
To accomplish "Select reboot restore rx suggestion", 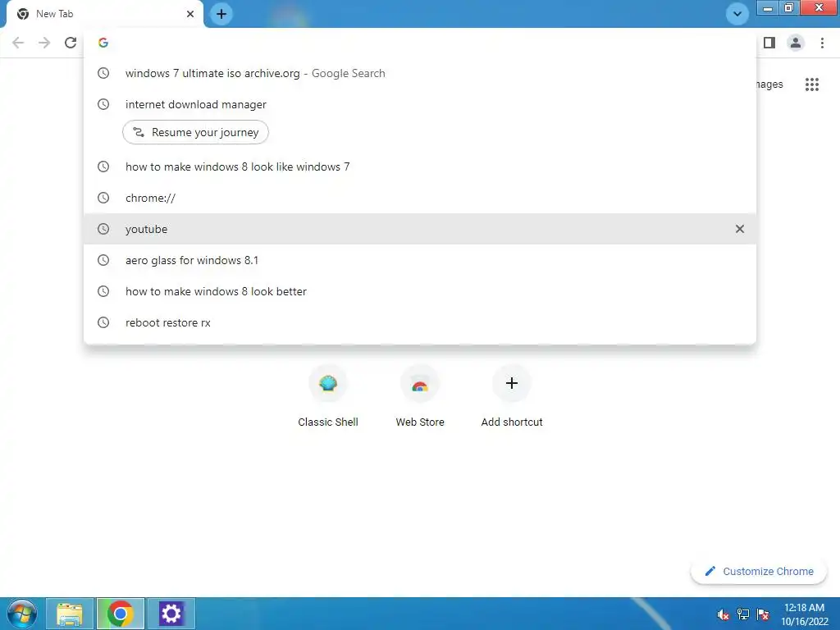I will tap(420, 322).
